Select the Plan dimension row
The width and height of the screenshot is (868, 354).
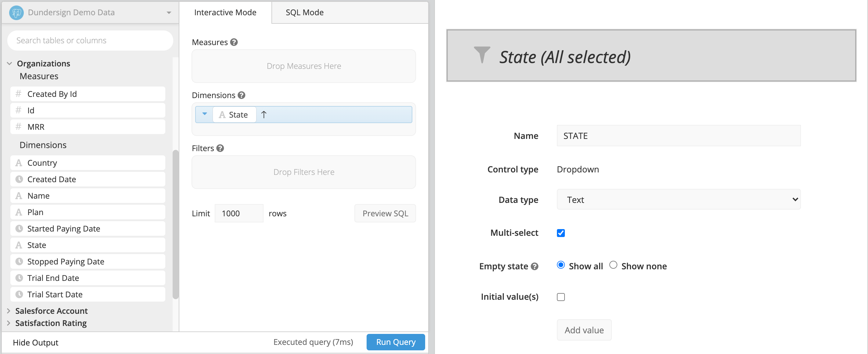tap(88, 212)
